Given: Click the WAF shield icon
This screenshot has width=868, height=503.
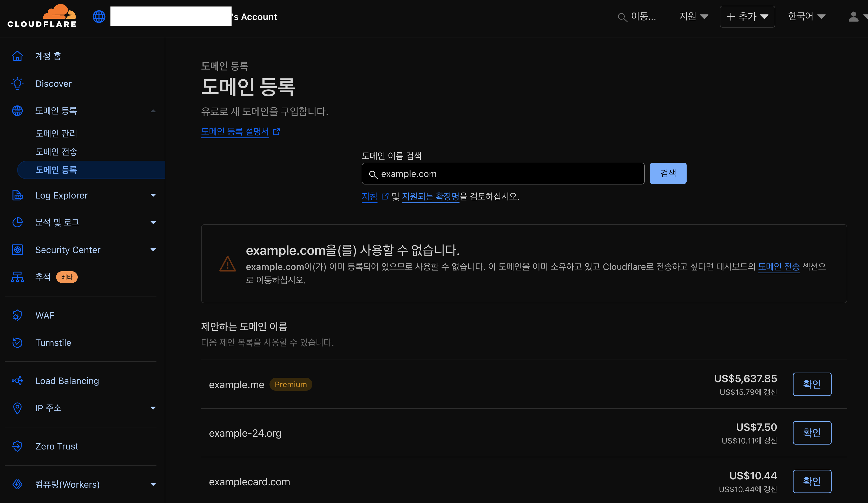Looking at the screenshot, I should pos(17,315).
